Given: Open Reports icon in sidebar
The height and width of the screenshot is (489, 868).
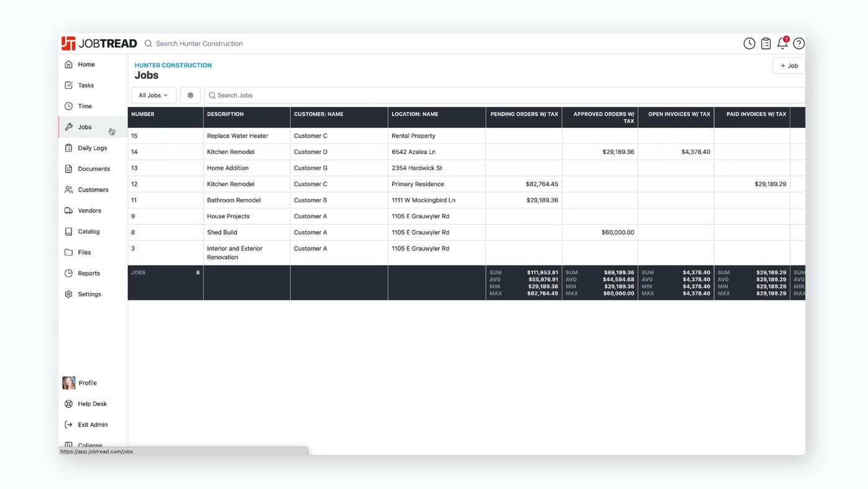Looking at the screenshot, I should coord(68,273).
